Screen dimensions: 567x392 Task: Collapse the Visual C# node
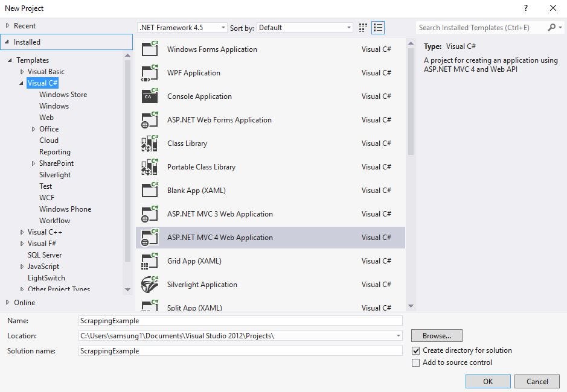(21, 83)
